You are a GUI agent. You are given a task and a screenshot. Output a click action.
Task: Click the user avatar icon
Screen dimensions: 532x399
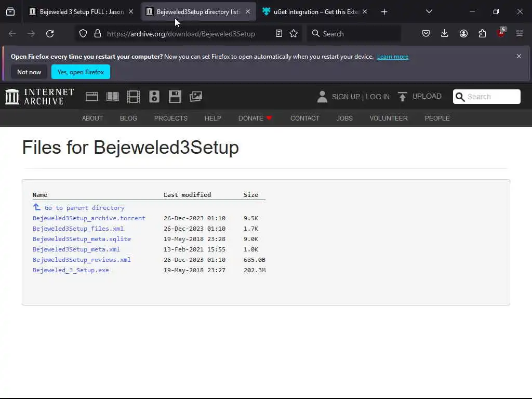point(322,97)
